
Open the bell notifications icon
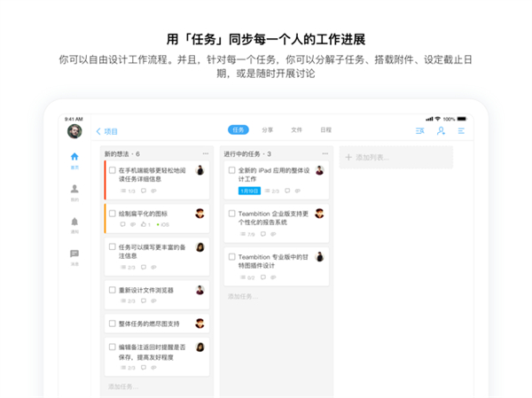74,222
